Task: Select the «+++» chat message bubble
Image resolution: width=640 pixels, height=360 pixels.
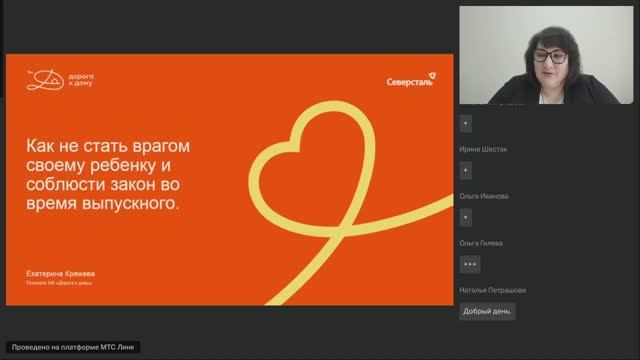Action: (x=470, y=264)
